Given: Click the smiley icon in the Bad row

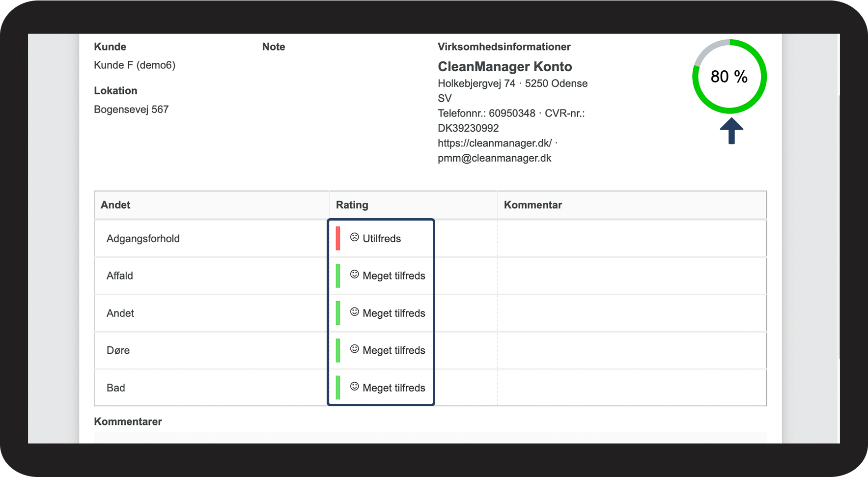Looking at the screenshot, I should pyautogui.click(x=354, y=387).
